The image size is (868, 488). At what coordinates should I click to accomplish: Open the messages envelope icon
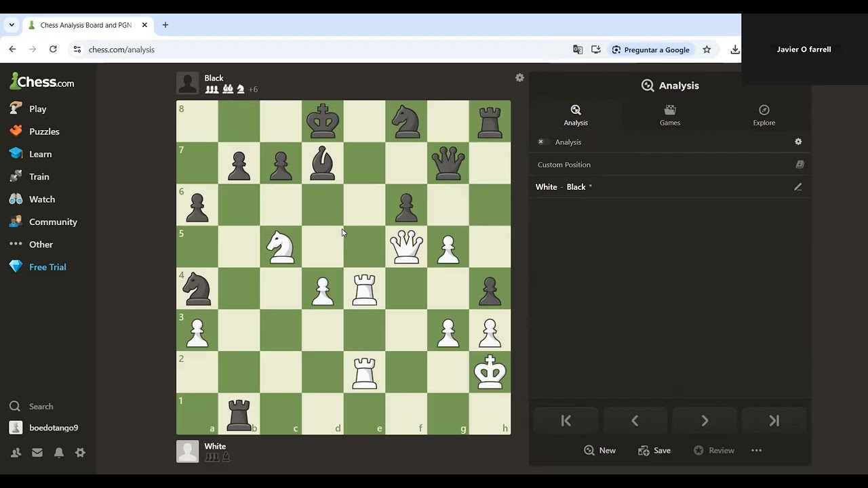coord(37,453)
